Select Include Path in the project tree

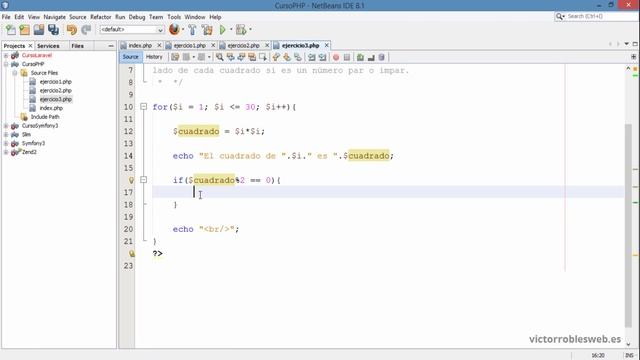click(x=45, y=117)
